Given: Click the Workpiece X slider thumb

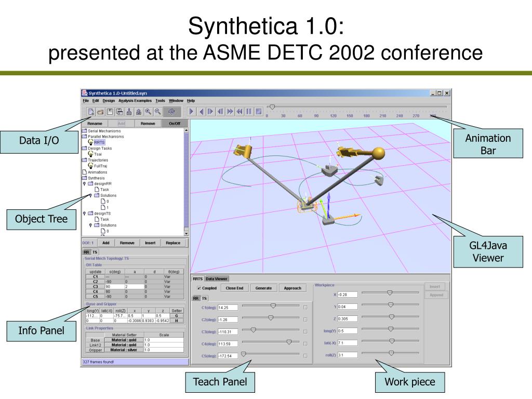Looking at the screenshot, I should tap(390, 293).
